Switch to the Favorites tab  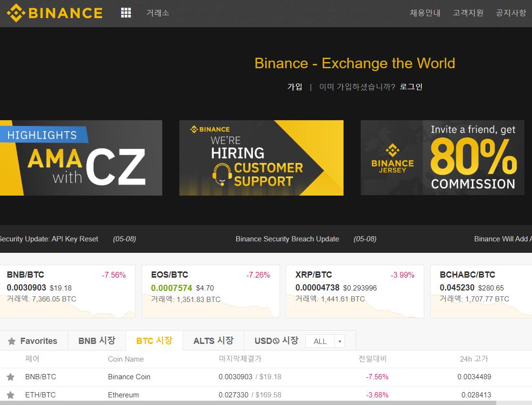pos(33,341)
